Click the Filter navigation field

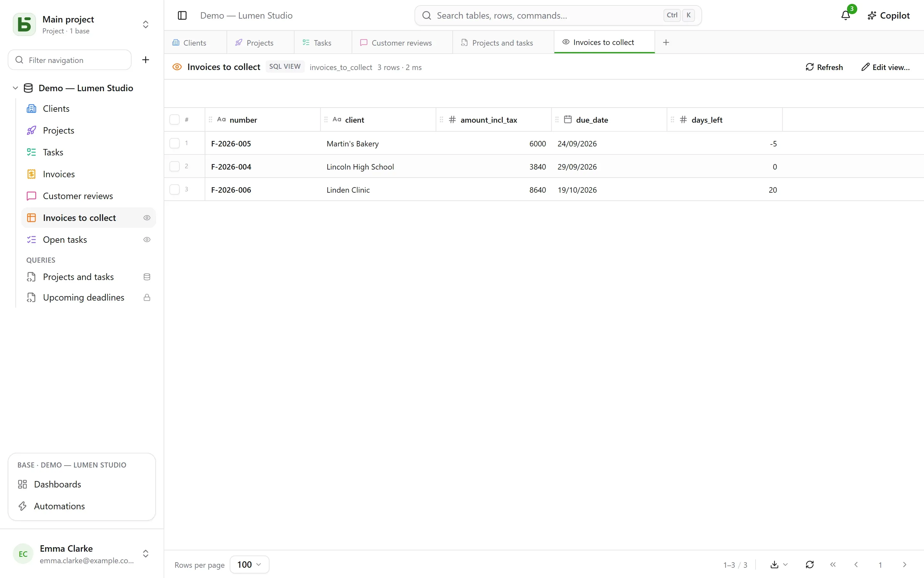coord(70,60)
